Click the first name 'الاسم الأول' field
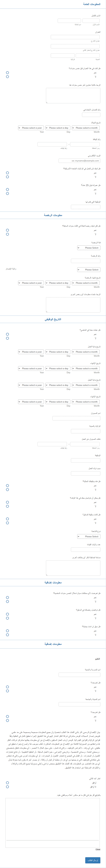This screenshot has height=868, width=106. point(91,21)
